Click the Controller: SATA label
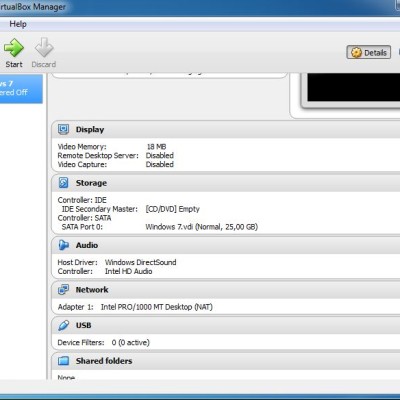This screenshot has width=400, height=400. point(84,218)
